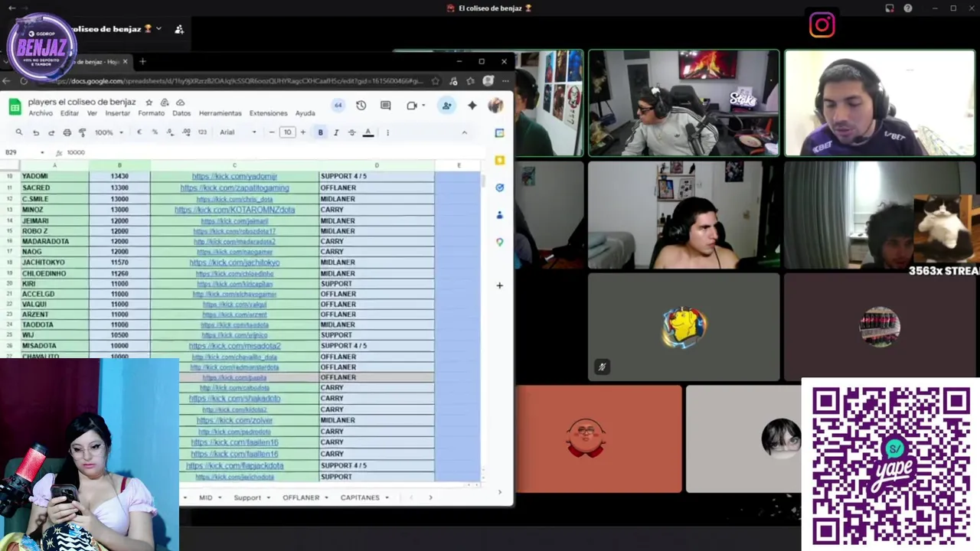This screenshot has width=980, height=551.
Task: Click the plus get add-ons side panel icon
Action: pyautogui.click(x=499, y=285)
